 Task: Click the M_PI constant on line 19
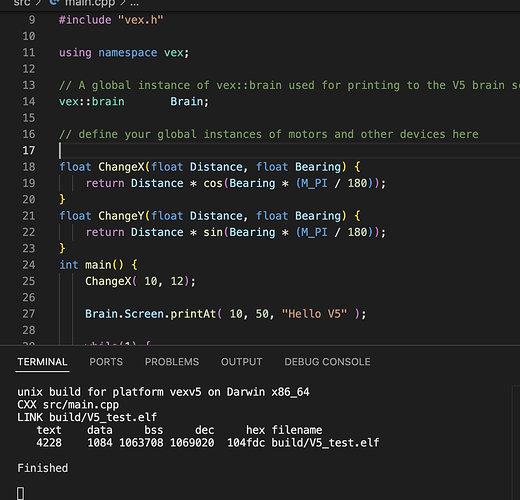(x=314, y=183)
